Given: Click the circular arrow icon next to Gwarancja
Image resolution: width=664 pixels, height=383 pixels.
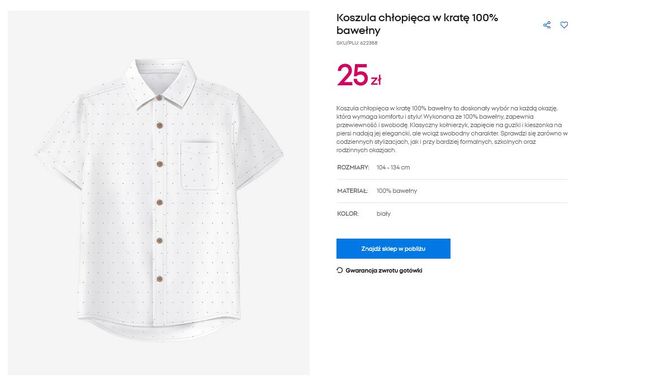Looking at the screenshot, I should click(340, 270).
